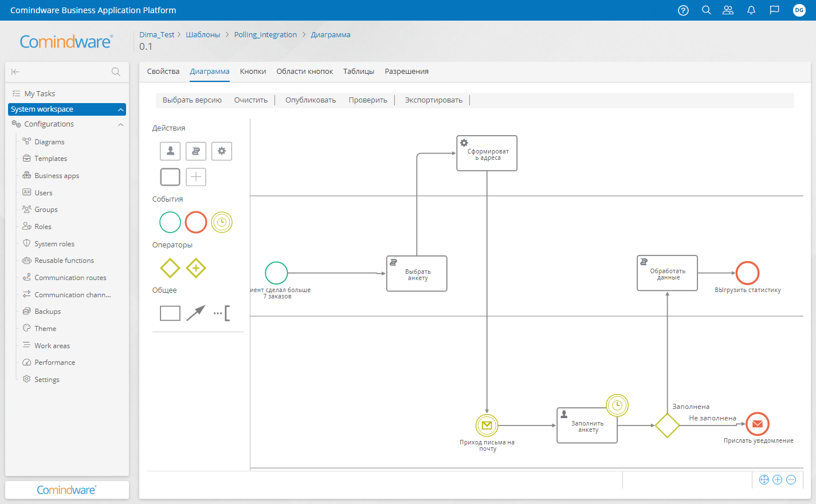
Task: Select the text annotation bracket tool
Action: click(x=222, y=313)
